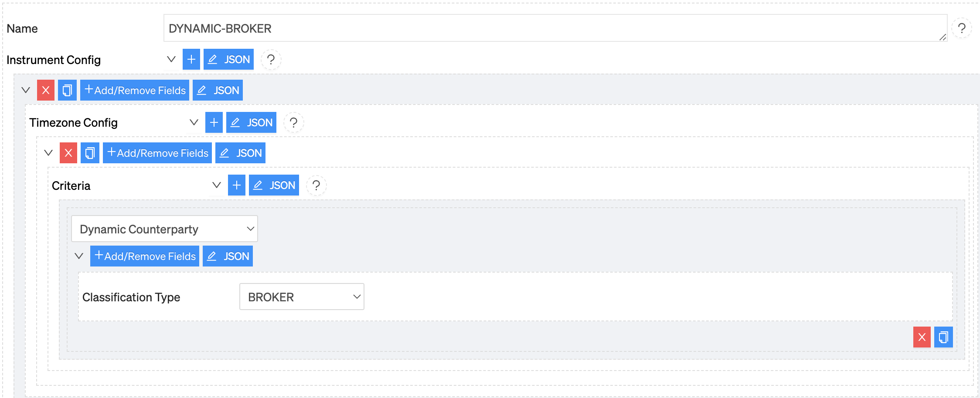The image size is (980, 398).
Task: Add a Timezone Config entry with plus icon
Action: (x=214, y=122)
